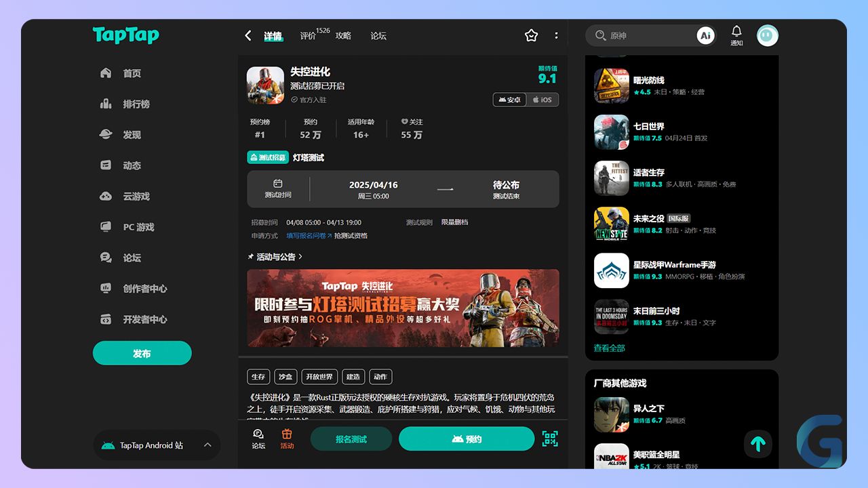
Task: Click the 测试招募 badge
Action: (x=268, y=157)
